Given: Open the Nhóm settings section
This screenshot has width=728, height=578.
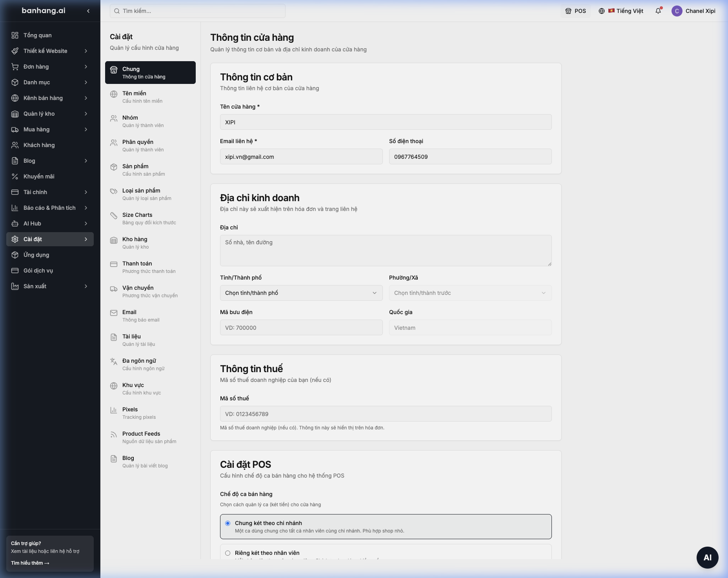Looking at the screenshot, I should [150, 121].
